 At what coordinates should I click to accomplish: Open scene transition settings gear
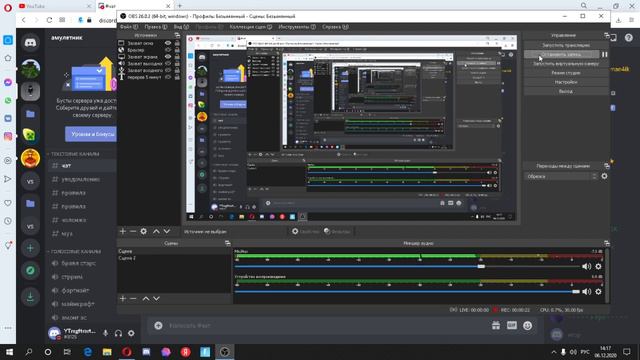click(x=604, y=176)
